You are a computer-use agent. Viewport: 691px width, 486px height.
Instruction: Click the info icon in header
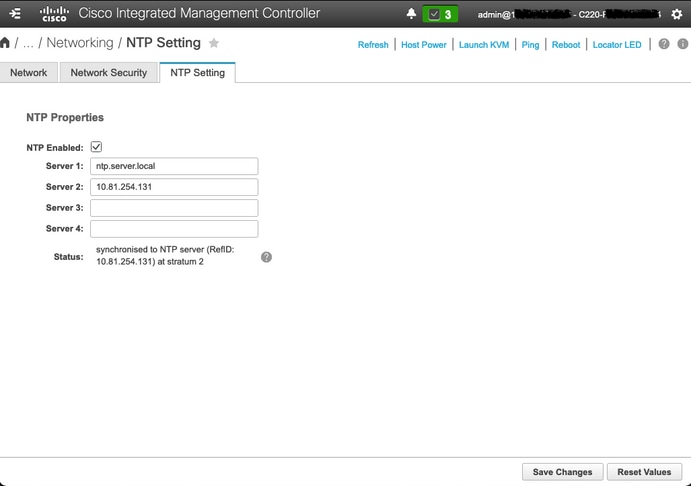[683, 44]
